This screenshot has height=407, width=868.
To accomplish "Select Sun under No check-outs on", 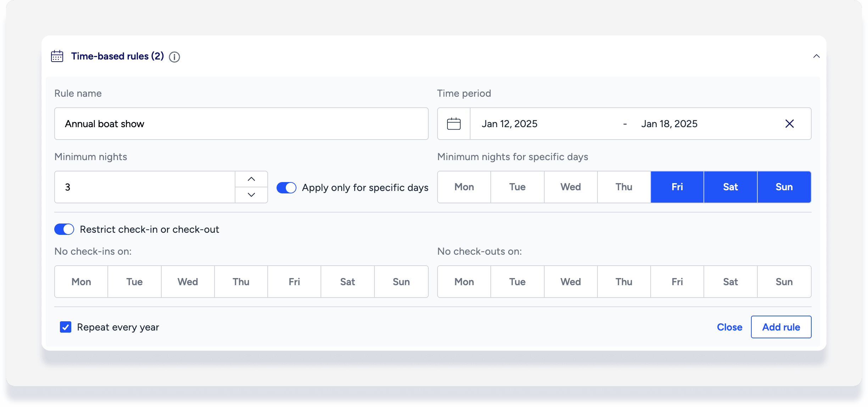I will 784,282.
